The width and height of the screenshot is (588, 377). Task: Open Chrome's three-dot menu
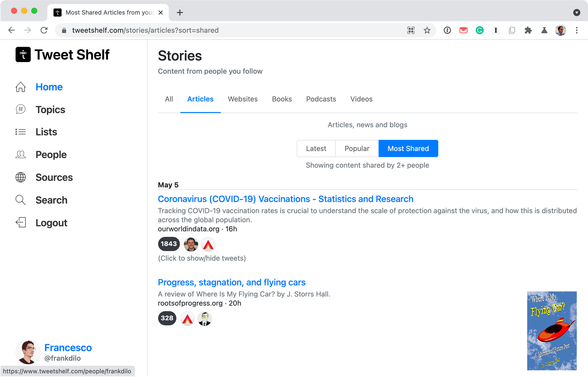tap(577, 30)
